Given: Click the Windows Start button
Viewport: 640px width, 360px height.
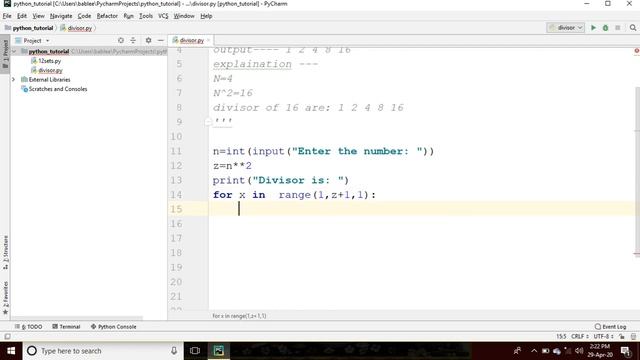Looking at the screenshot, I should coord(11,351).
